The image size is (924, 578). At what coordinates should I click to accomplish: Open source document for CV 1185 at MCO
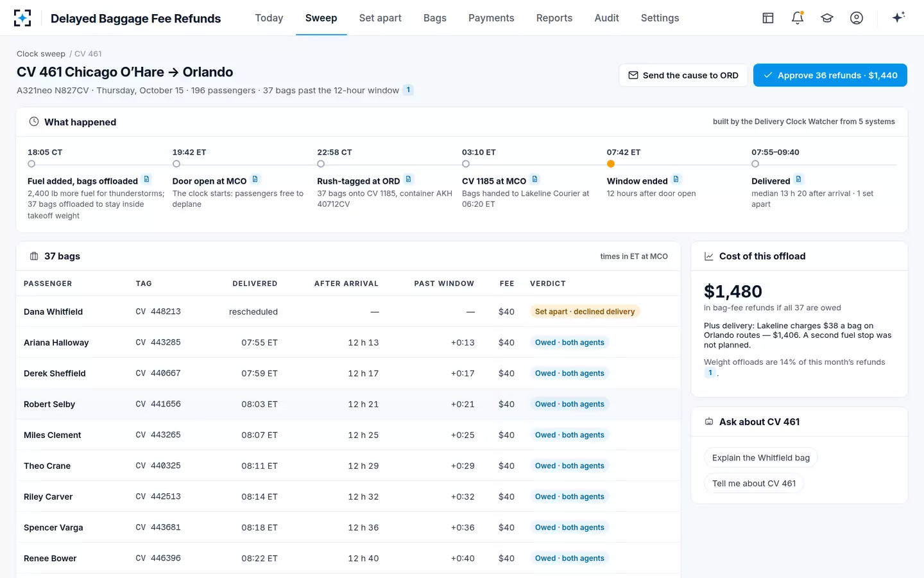point(535,180)
